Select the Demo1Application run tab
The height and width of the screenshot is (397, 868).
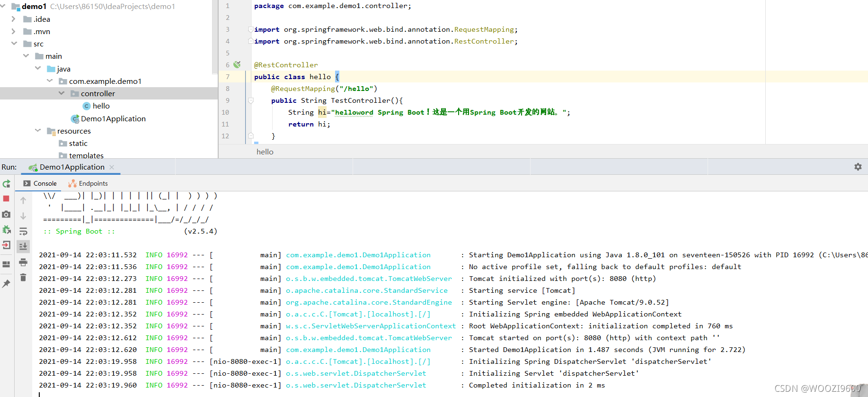(72, 167)
